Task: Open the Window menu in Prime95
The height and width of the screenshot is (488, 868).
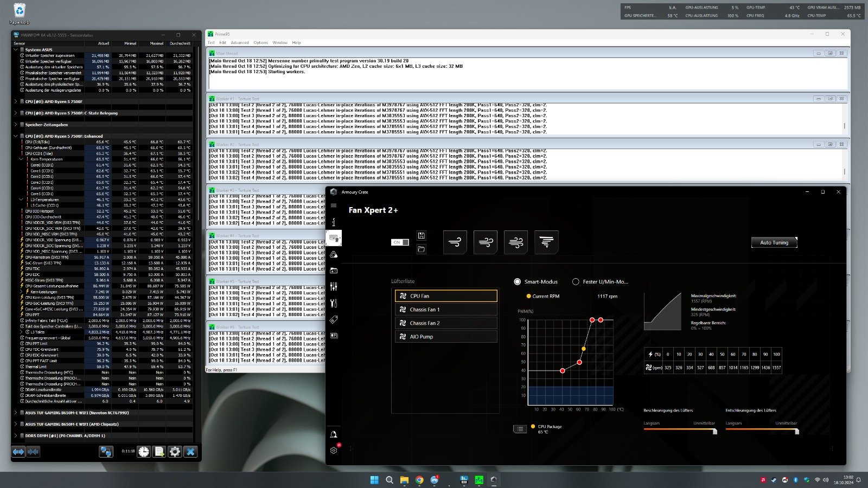Action: click(280, 42)
